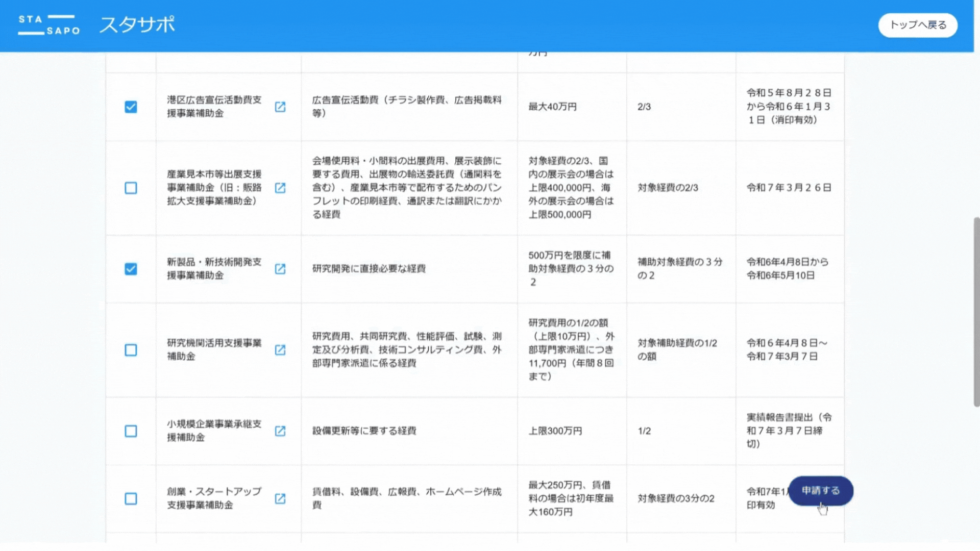Click 研究開発に直接必要な経費 cell text

[369, 269]
